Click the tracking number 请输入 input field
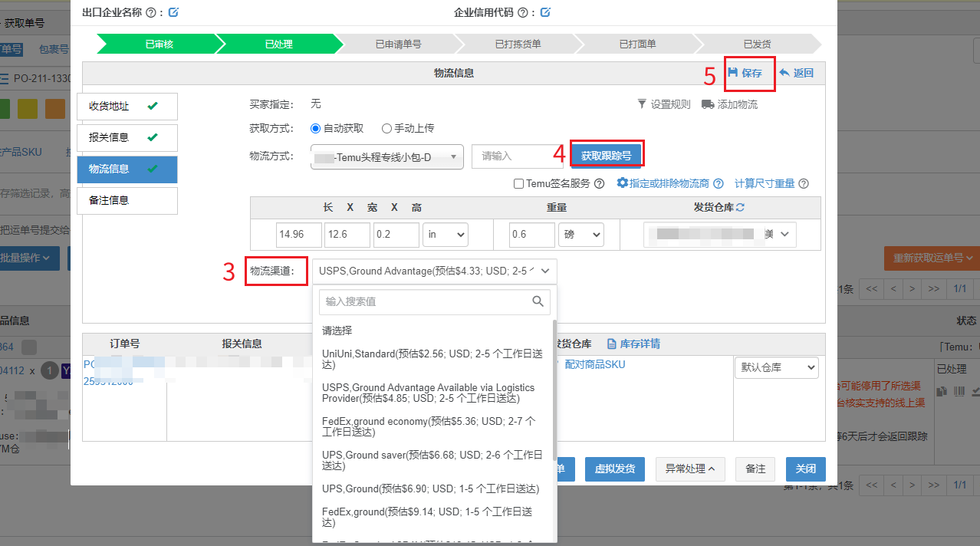Screen dimensions: 980x546 click(517, 156)
